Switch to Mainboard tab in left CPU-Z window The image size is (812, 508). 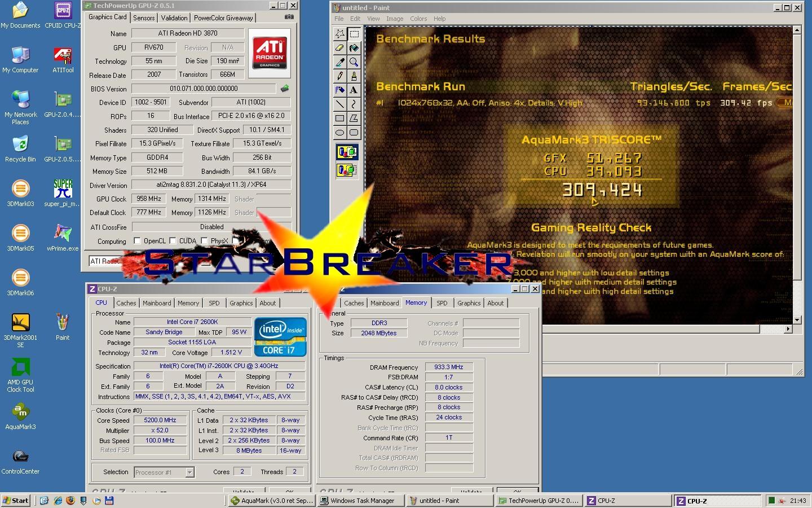pos(157,303)
